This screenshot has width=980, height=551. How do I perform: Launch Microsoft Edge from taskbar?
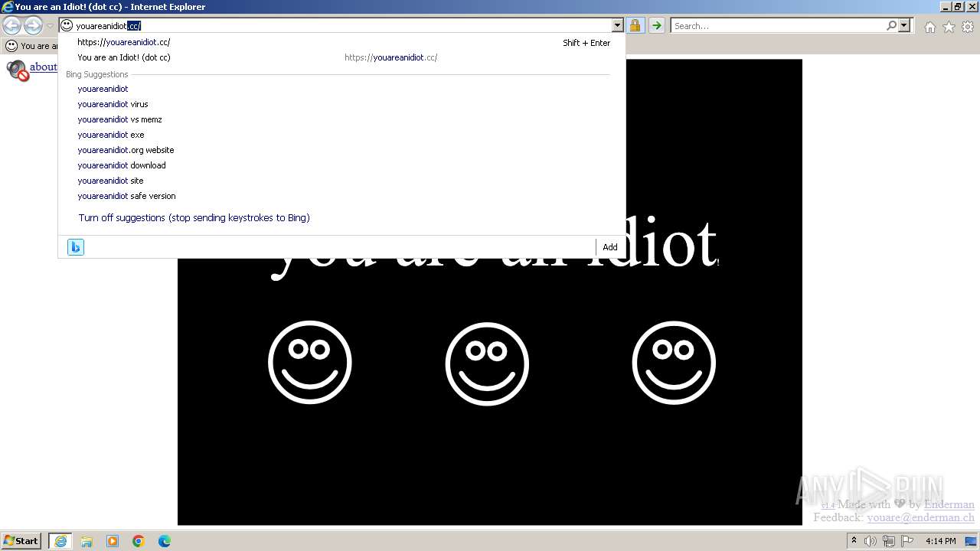click(x=165, y=541)
